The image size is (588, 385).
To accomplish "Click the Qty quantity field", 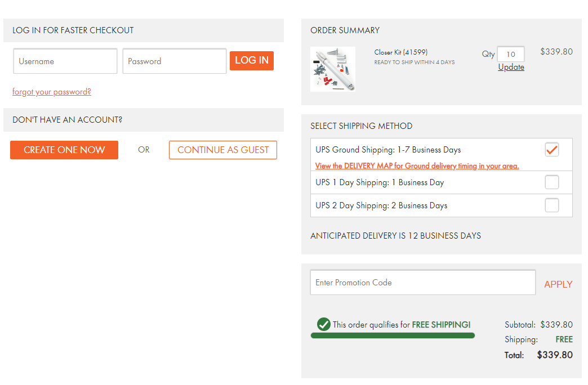I will click(x=511, y=54).
